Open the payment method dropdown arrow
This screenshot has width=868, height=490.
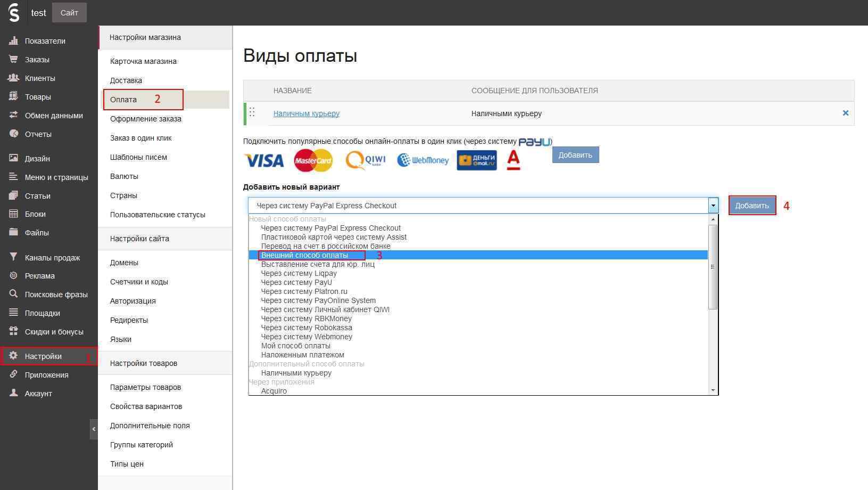[x=713, y=206]
